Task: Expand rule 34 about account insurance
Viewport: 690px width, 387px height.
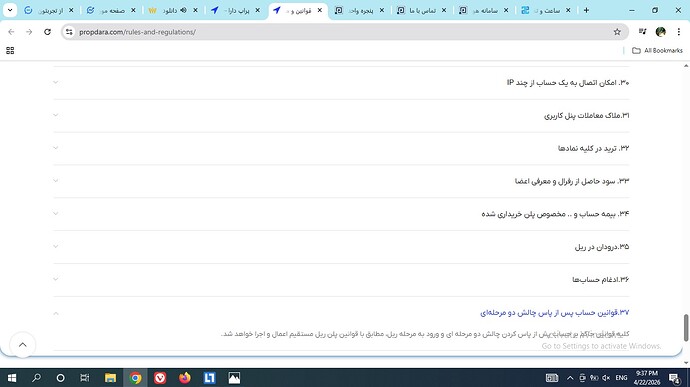Action: [56, 214]
